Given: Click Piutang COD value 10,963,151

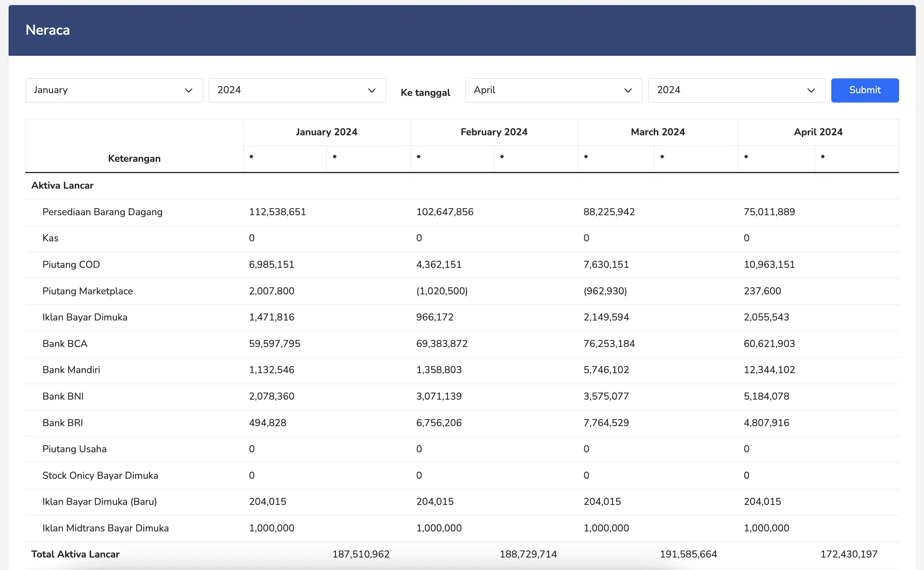Looking at the screenshot, I should [769, 265].
